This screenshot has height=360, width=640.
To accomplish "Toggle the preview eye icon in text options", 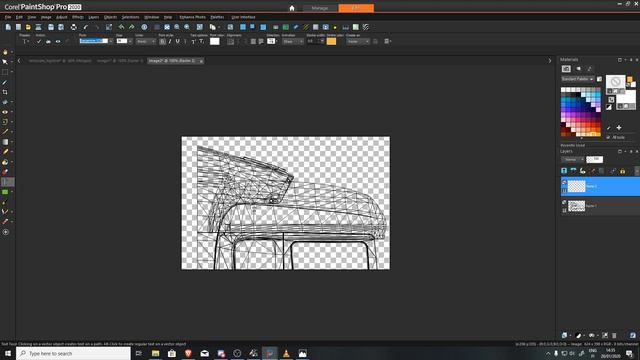I will 58,41.
